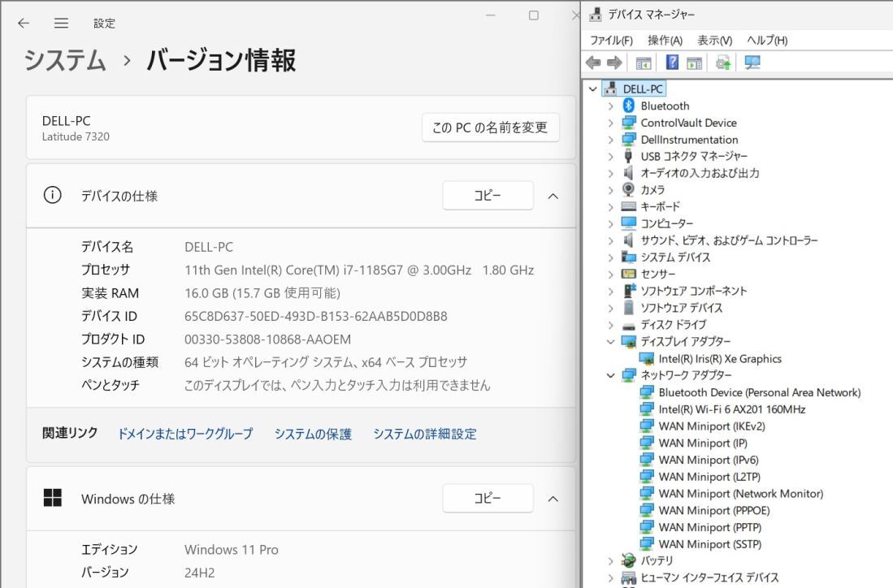Expand the Bluetooth category
893x588 pixels.
click(x=610, y=106)
